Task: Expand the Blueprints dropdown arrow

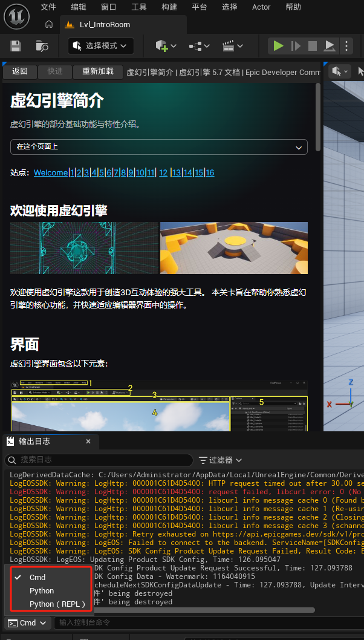Action: (206, 46)
